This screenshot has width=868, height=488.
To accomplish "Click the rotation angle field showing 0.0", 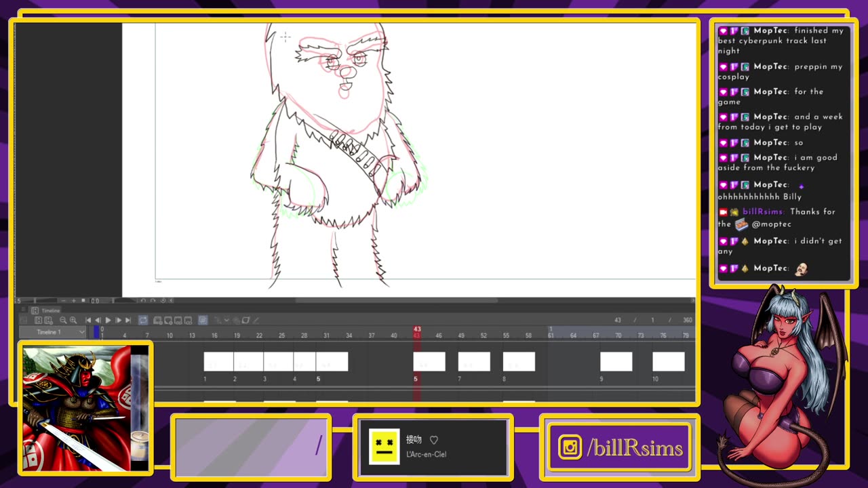I will tap(96, 300).
